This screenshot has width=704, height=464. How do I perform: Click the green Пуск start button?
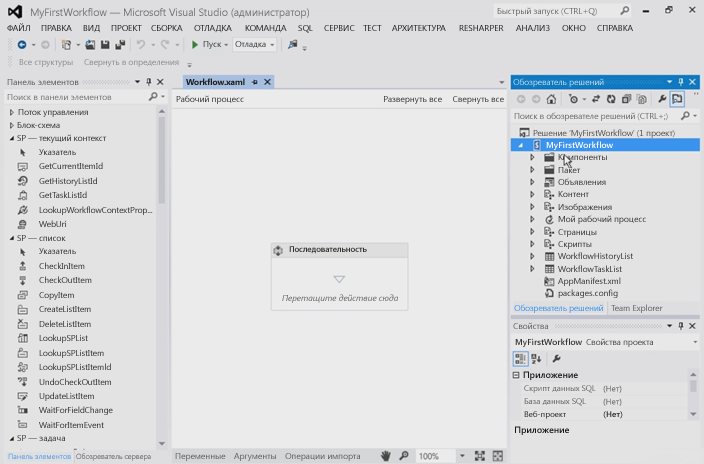pyautogui.click(x=208, y=44)
